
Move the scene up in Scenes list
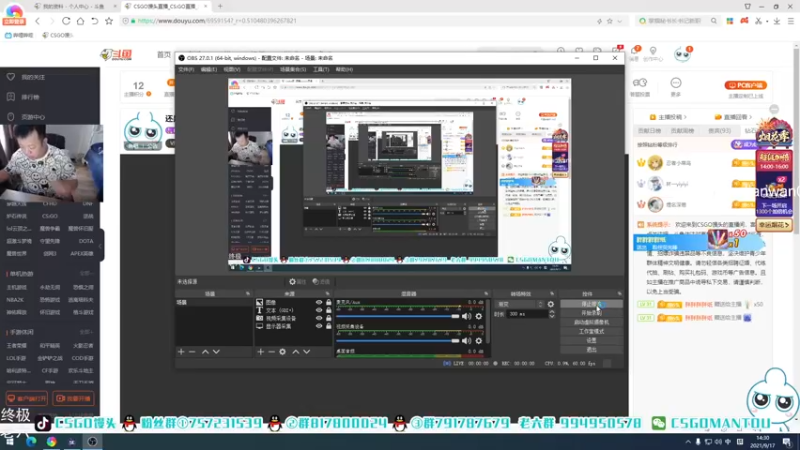(x=205, y=352)
